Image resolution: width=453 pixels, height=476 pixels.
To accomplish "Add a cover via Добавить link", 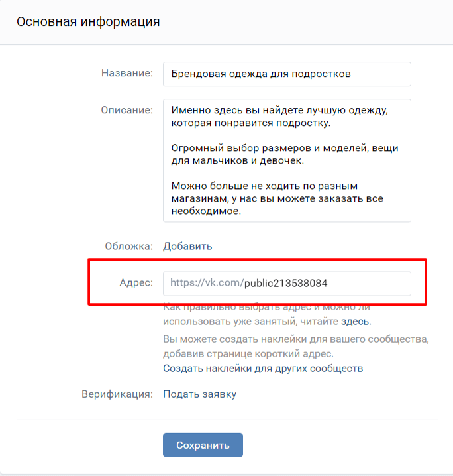I will tap(187, 246).
